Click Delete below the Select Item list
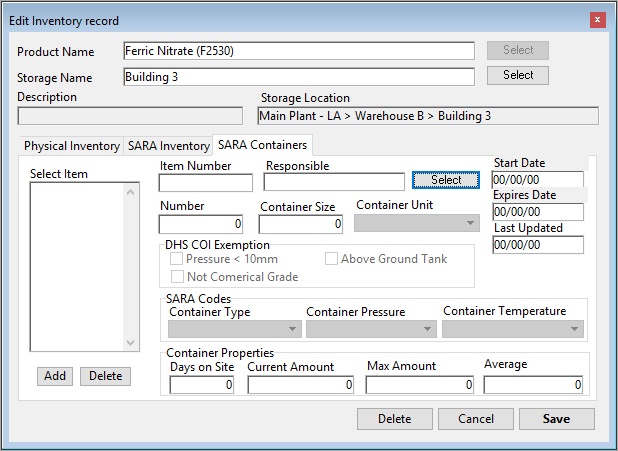Screen dimensions: 618x451 [x=105, y=376]
